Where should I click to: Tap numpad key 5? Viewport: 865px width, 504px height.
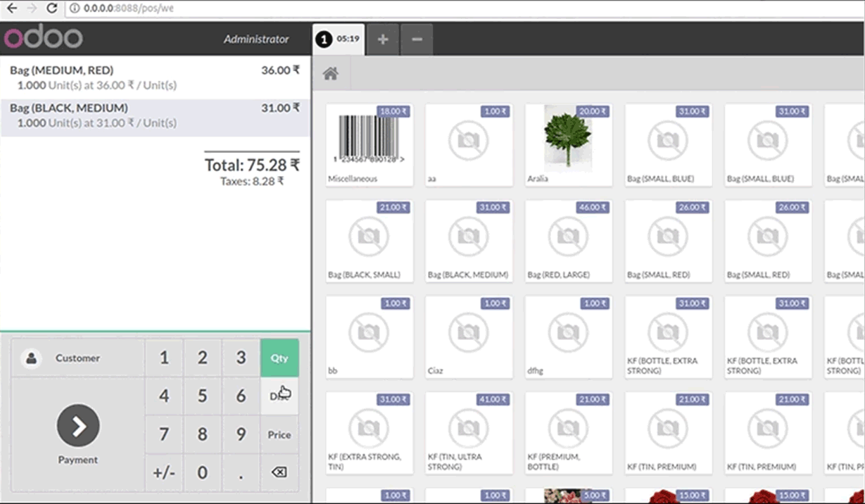tap(203, 396)
